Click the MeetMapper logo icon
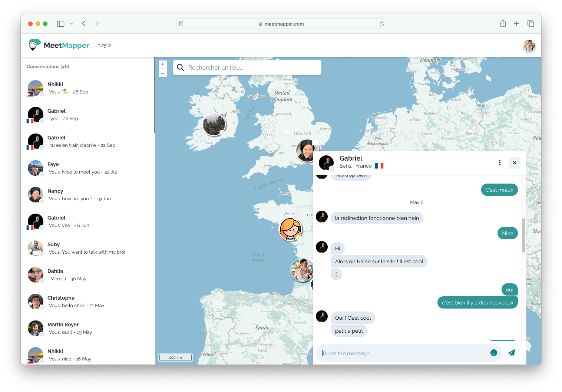 (x=34, y=45)
